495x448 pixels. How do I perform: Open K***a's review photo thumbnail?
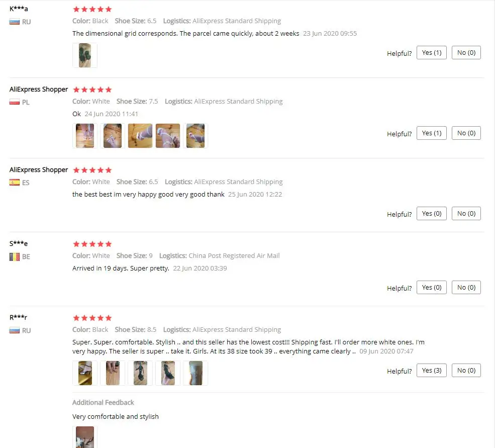point(84,55)
